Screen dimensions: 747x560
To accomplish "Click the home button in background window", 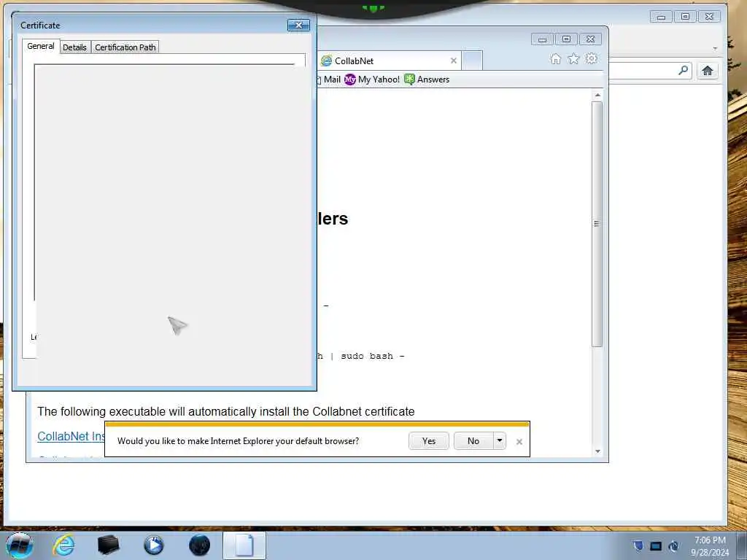I will 708,71.
